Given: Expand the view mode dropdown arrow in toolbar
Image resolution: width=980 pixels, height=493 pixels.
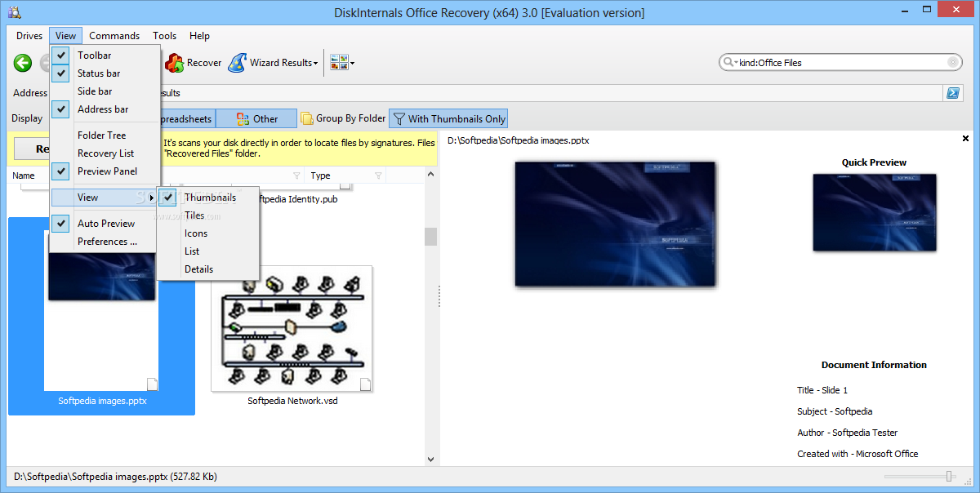Looking at the screenshot, I should [353, 63].
